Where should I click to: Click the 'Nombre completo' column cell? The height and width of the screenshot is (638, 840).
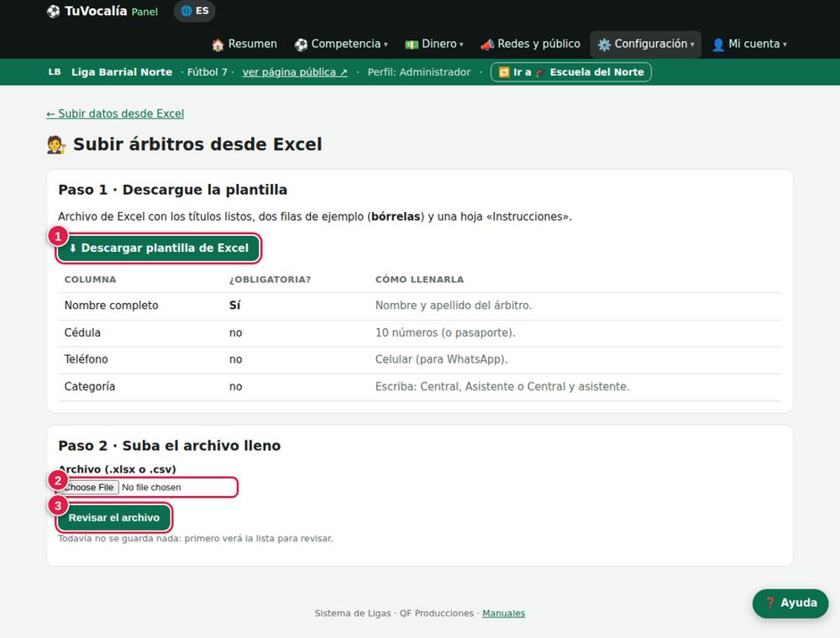[x=112, y=305]
